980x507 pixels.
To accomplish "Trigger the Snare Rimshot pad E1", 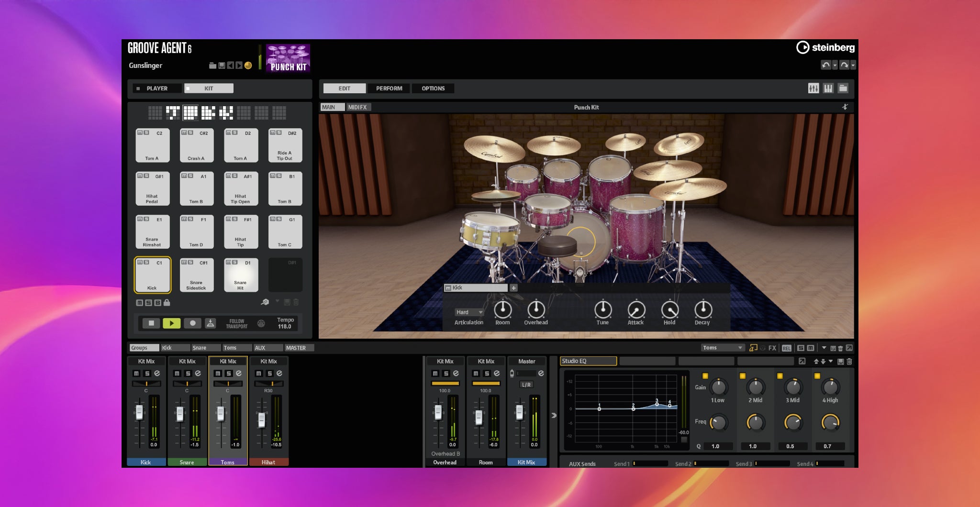I will tap(152, 232).
